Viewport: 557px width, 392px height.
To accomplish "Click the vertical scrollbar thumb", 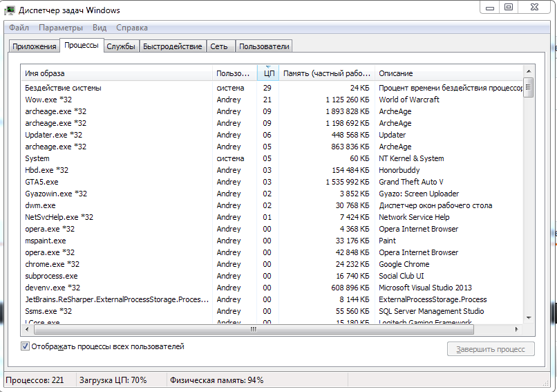I will (x=529, y=87).
